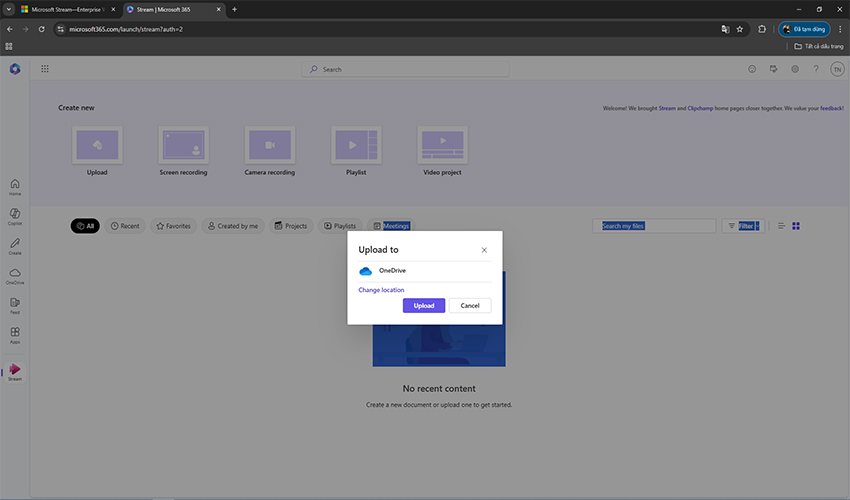Reload the page
Image resolution: width=850 pixels, height=500 pixels.
(x=41, y=29)
